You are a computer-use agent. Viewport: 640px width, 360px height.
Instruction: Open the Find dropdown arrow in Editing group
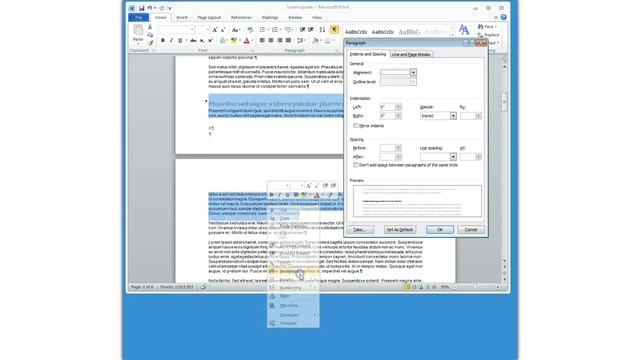click(496, 27)
